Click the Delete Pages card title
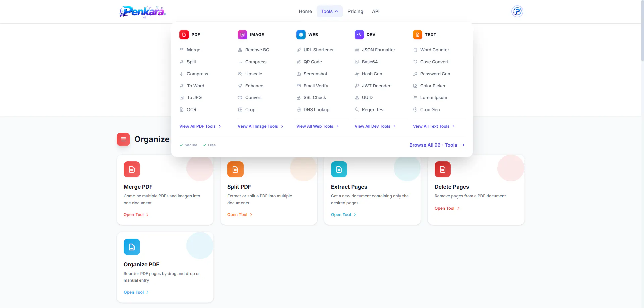The width and height of the screenshot is (644, 308). 451,187
